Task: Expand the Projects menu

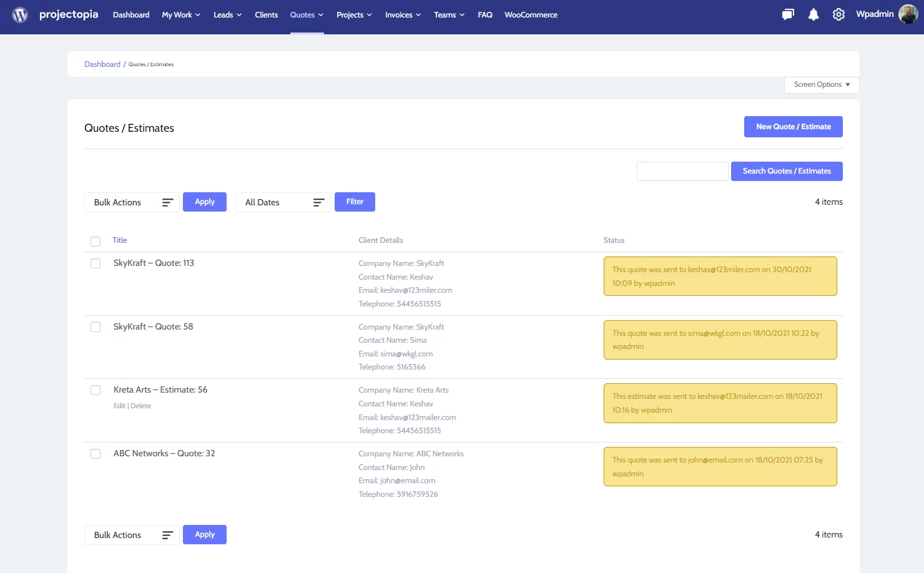Action: pos(354,15)
